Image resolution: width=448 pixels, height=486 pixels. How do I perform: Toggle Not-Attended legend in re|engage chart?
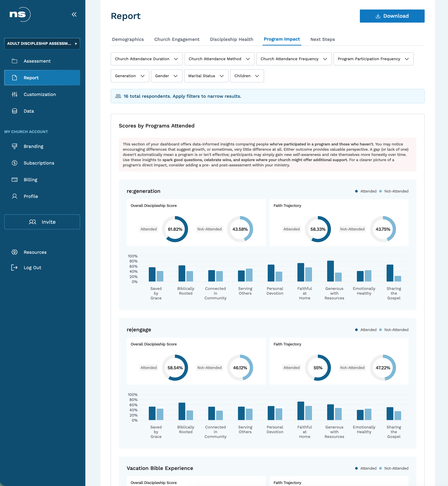[x=394, y=330]
